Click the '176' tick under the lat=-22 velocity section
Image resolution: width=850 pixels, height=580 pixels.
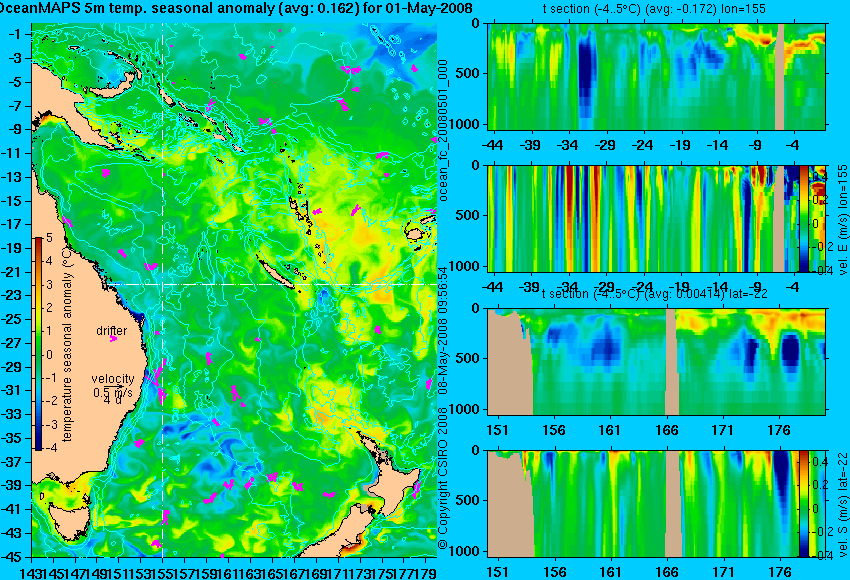coord(780,572)
